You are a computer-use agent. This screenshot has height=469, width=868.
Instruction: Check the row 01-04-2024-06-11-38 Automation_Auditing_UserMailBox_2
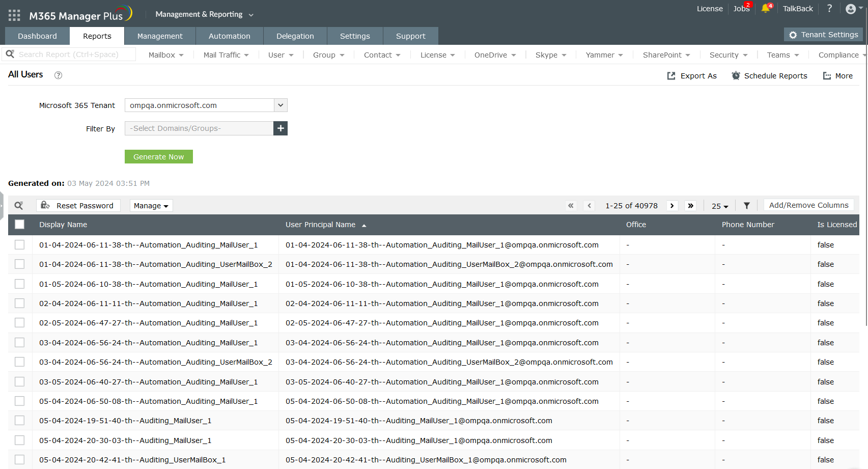tap(19, 264)
